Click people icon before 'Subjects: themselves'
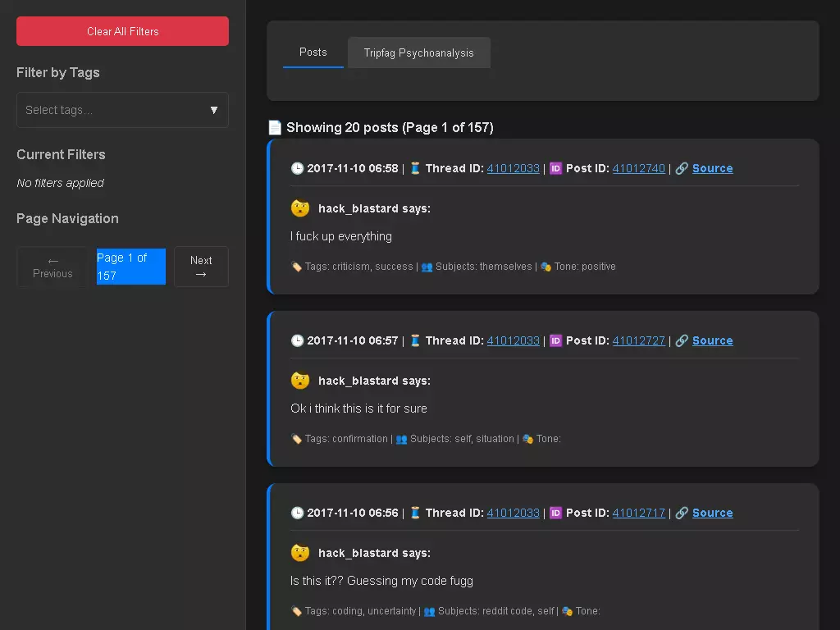The height and width of the screenshot is (630, 840). (x=427, y=267)
